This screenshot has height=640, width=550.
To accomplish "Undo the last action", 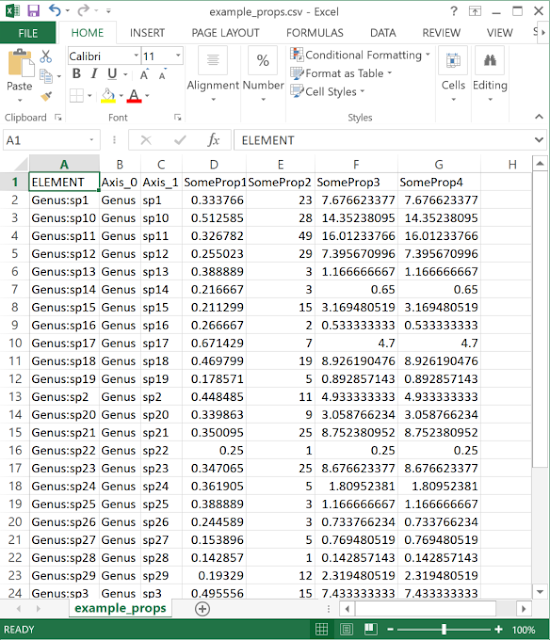I will (x=55, y=11).
